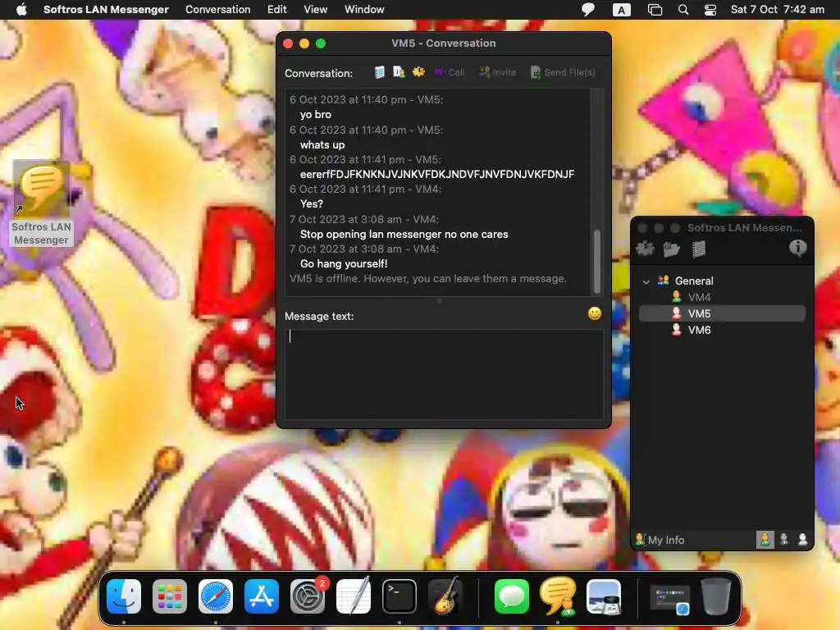Click the info bubble icon in main window
This screenshot has height=630, width=840.
[x=797, y=248]
